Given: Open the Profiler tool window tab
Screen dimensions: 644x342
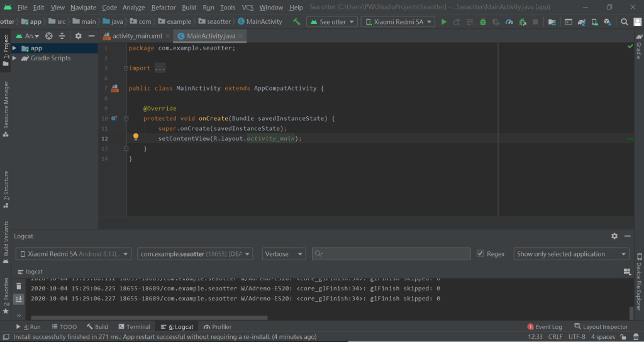Looking at the screenshot, I should click(x=218, y=327).
